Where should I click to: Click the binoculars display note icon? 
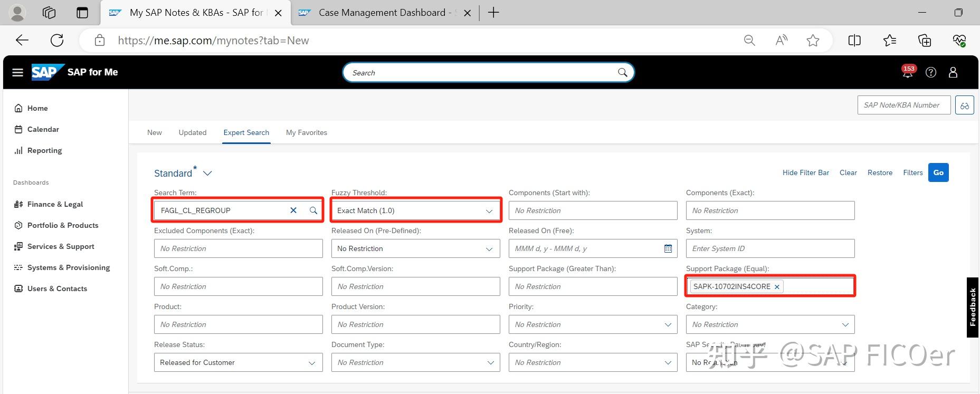pyautogui.click(x=964, y=105)
